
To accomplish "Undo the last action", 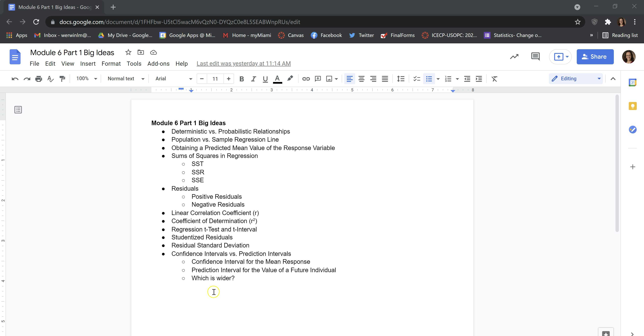I will click(15, 79).
